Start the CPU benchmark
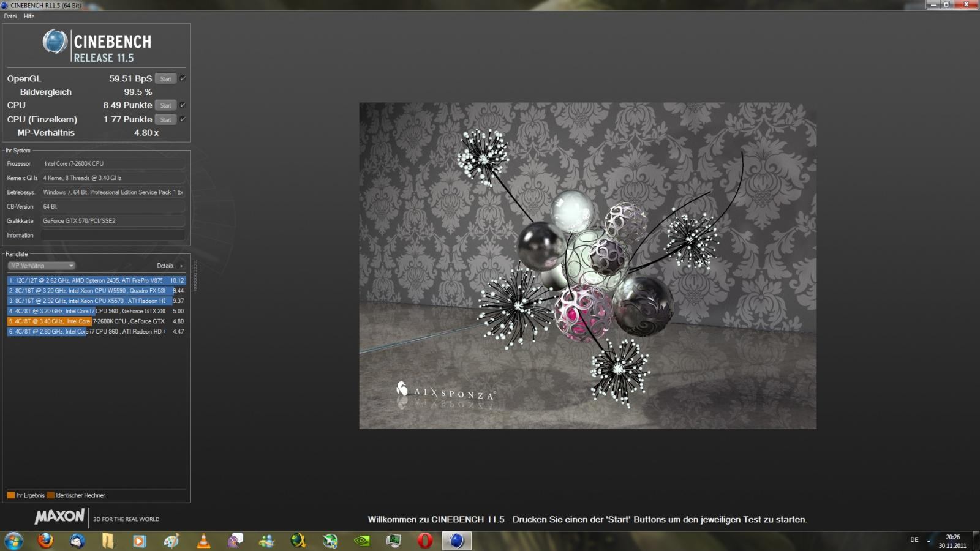 click(165, 105)
